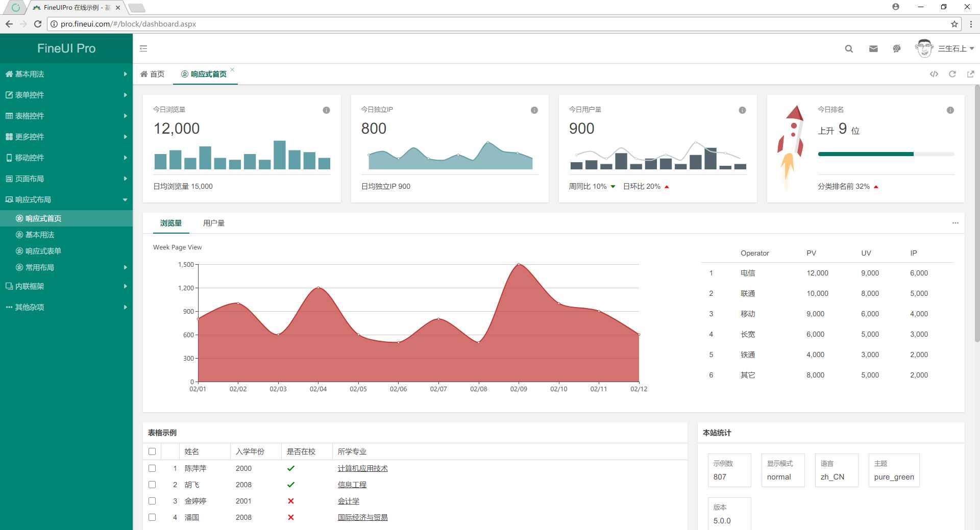Viewport: 980px width, 530px height.
Task: Check the row checkbox for 胡飞
Action: coord(152,485)
